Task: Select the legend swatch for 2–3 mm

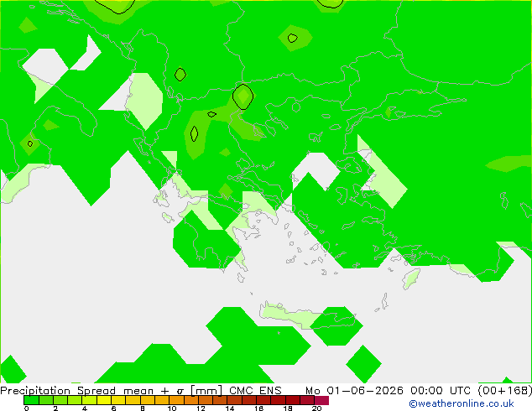Action: point(60,400)
